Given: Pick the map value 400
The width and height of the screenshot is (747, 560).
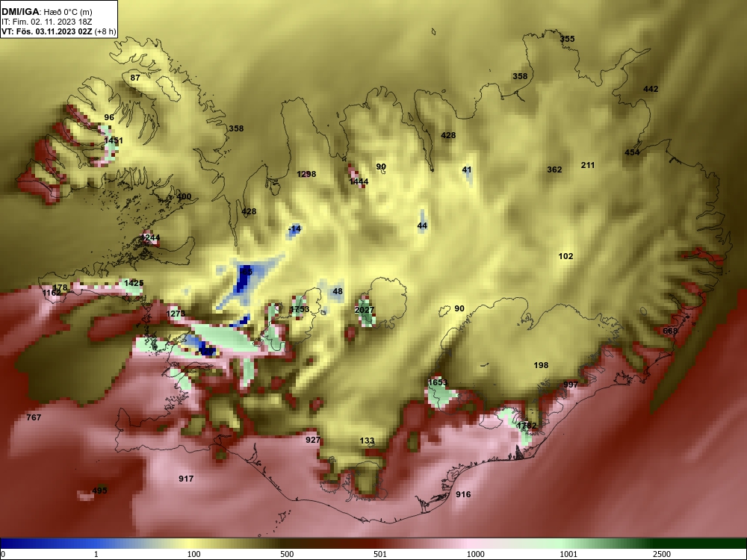Looking at the screenshot, I should (184, 196).
